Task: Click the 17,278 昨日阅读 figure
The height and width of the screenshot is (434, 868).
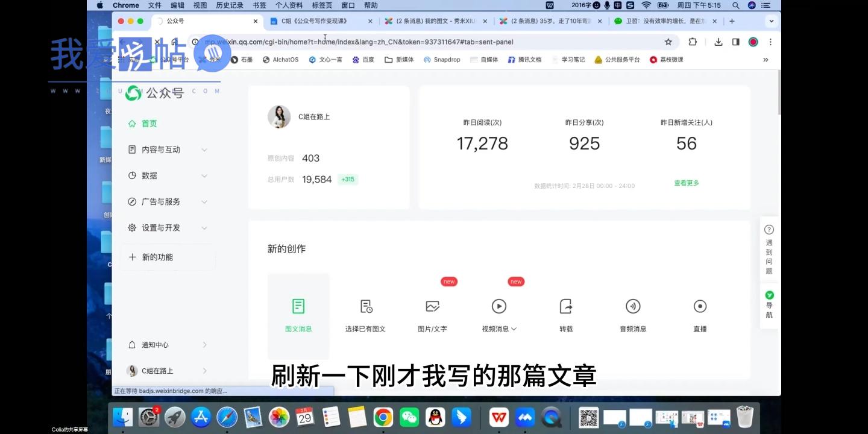Action: coord(482,143)
